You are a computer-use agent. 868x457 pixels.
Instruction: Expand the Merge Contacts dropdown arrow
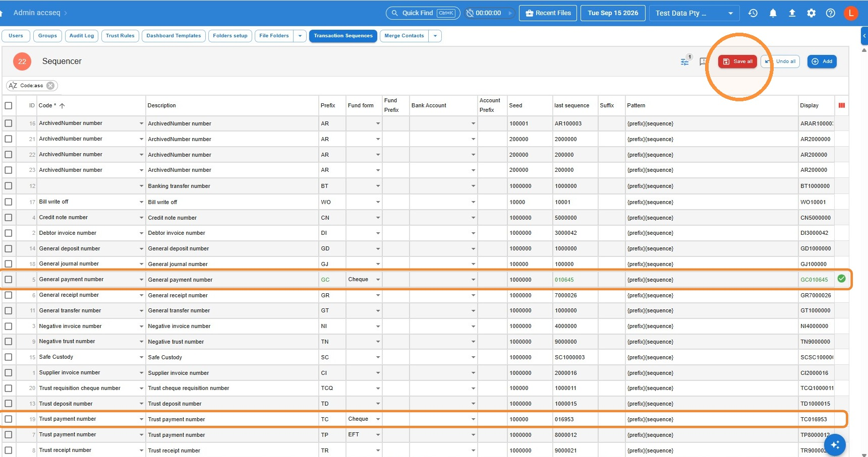click(435, 36)
